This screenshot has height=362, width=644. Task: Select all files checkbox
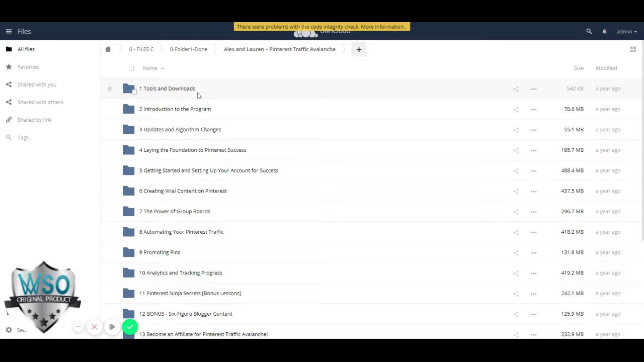(131, 68)
